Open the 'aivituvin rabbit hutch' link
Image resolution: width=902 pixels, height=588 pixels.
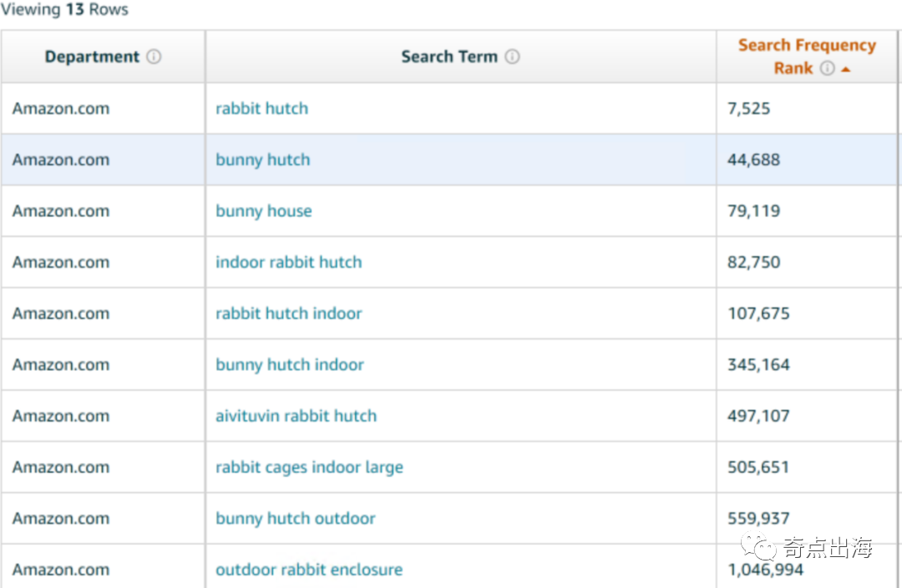click(296, 416)
